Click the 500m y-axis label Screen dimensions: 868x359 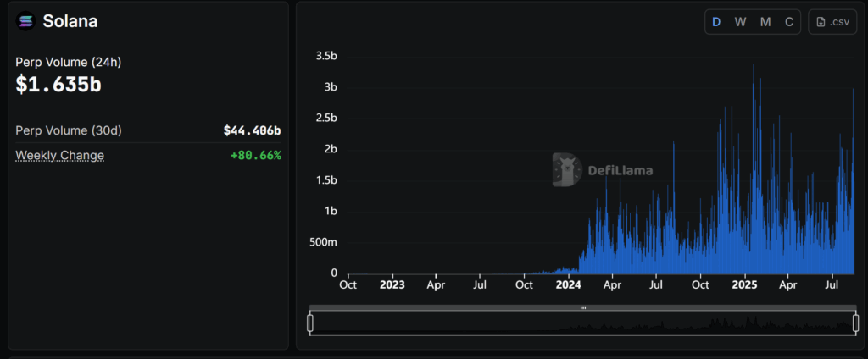(x=325, y=242)
